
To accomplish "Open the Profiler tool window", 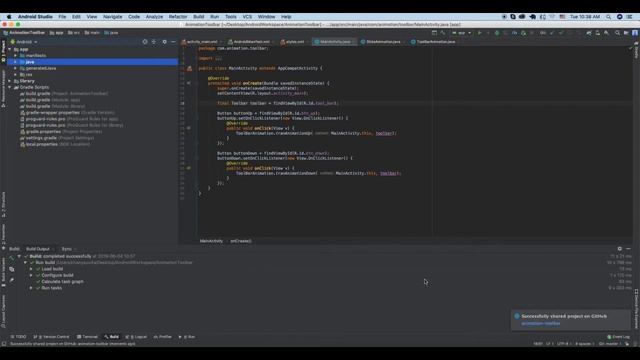I will [162, 337].
